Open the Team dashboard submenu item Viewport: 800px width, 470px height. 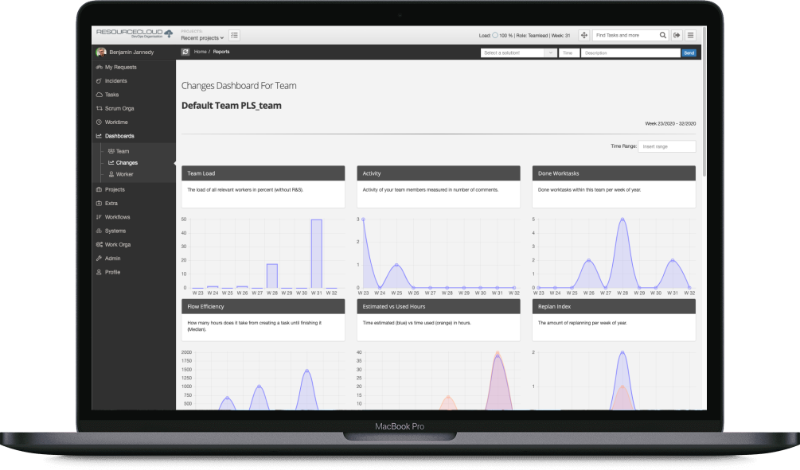coord(118,152)
